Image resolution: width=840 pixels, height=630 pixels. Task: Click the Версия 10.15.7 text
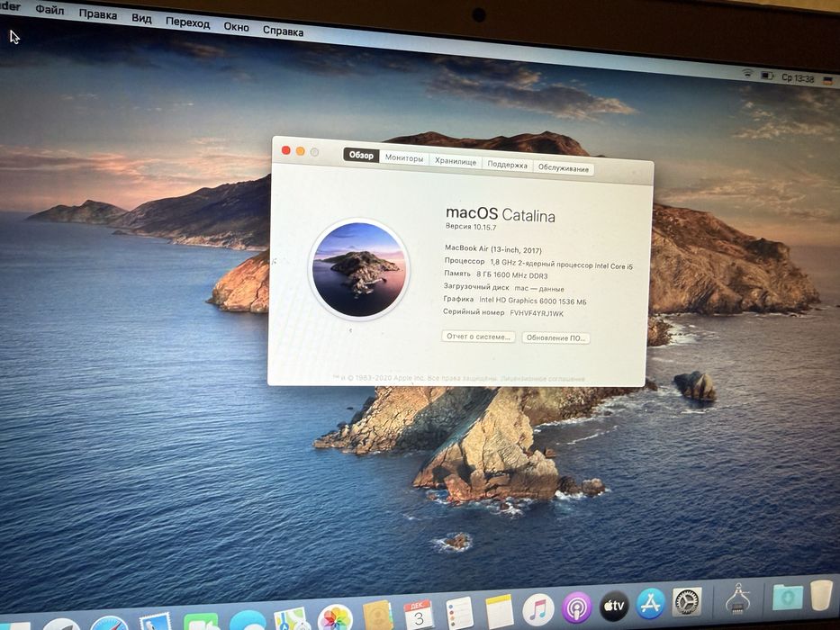(x=470, y=227)
